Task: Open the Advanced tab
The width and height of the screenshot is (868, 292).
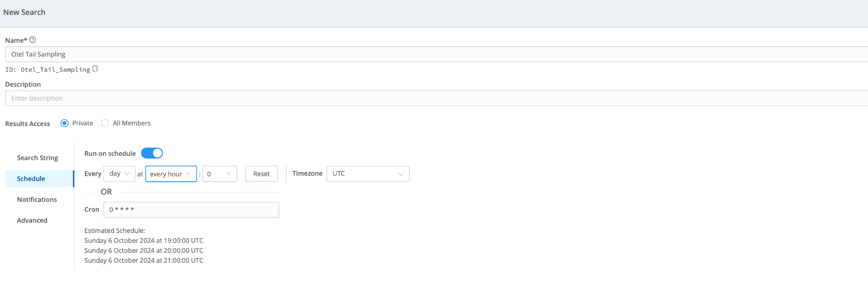Action: 32,220
